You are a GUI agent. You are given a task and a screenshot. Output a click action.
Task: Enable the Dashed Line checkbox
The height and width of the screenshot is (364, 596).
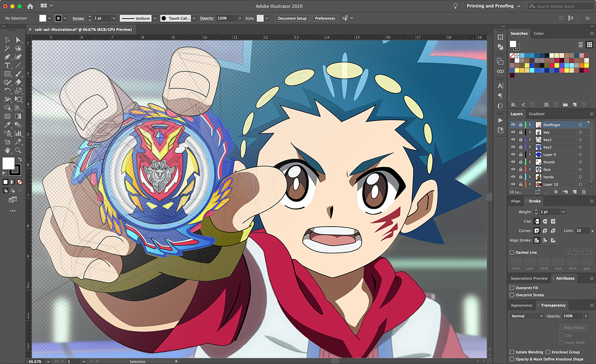[x=512, y=252]
